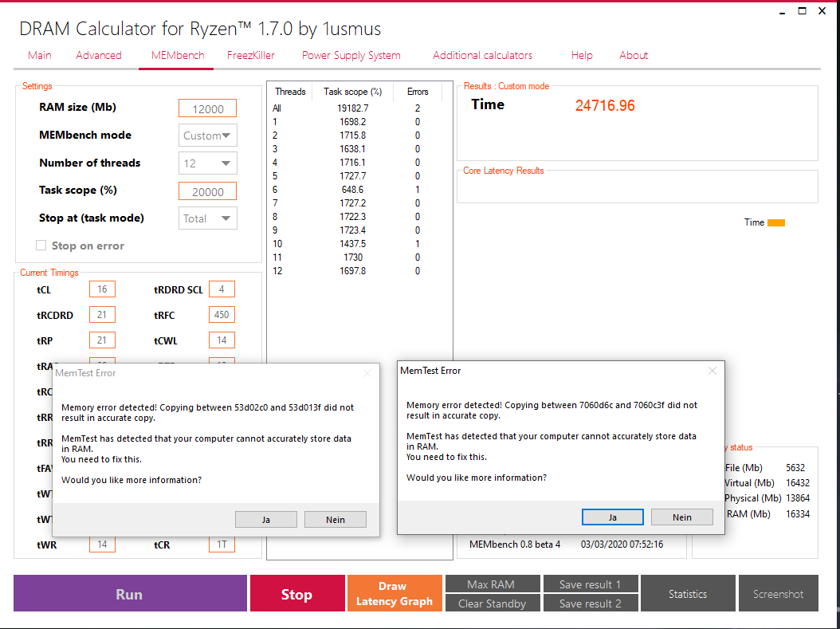The width and height of the screenshot is (840, 629).
Task: Maximize the DRAM Calculator window
Action: click(802, 11)
